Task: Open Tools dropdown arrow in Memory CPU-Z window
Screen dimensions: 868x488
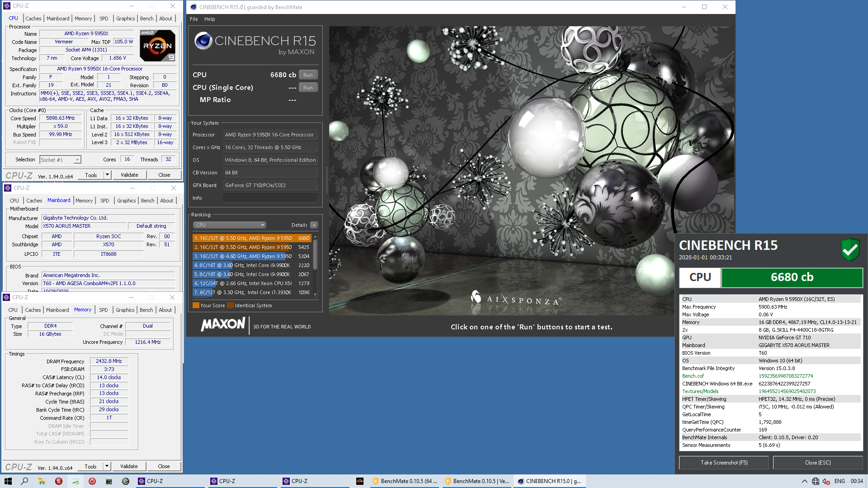Action: 107,466
